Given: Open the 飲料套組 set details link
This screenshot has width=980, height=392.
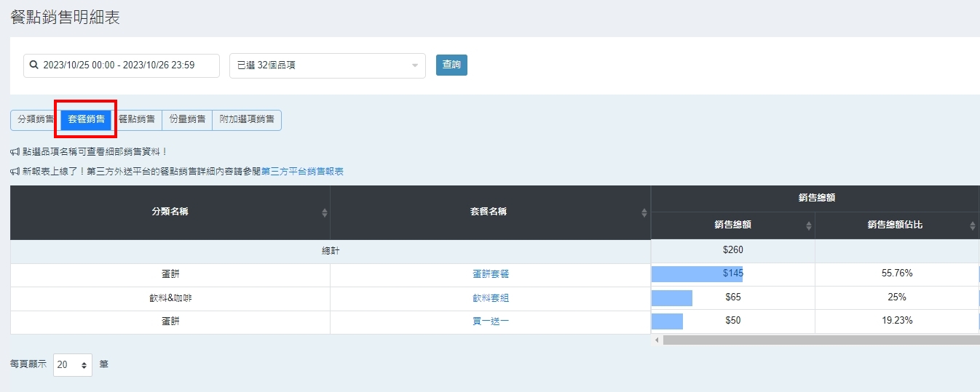Looking at the screenshot, I should (490, 297).
